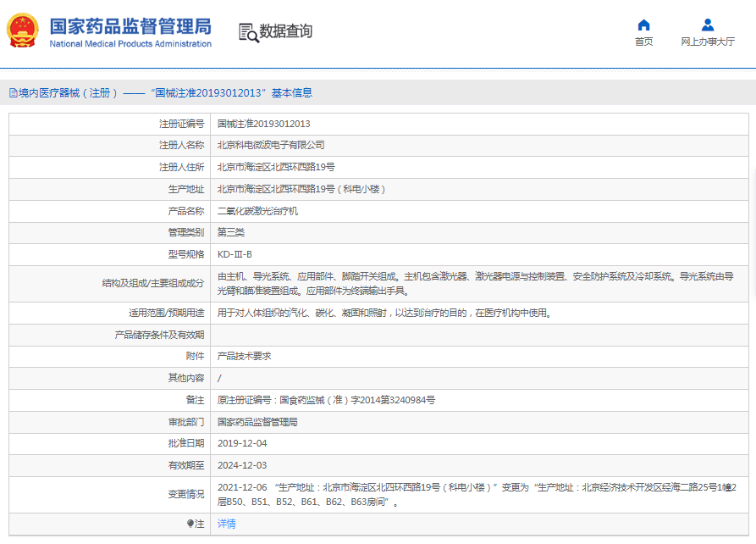Click the 注册人名称 row label
Image resolution: width=756 pixels, height=544 pixels.
coord(182,145)
